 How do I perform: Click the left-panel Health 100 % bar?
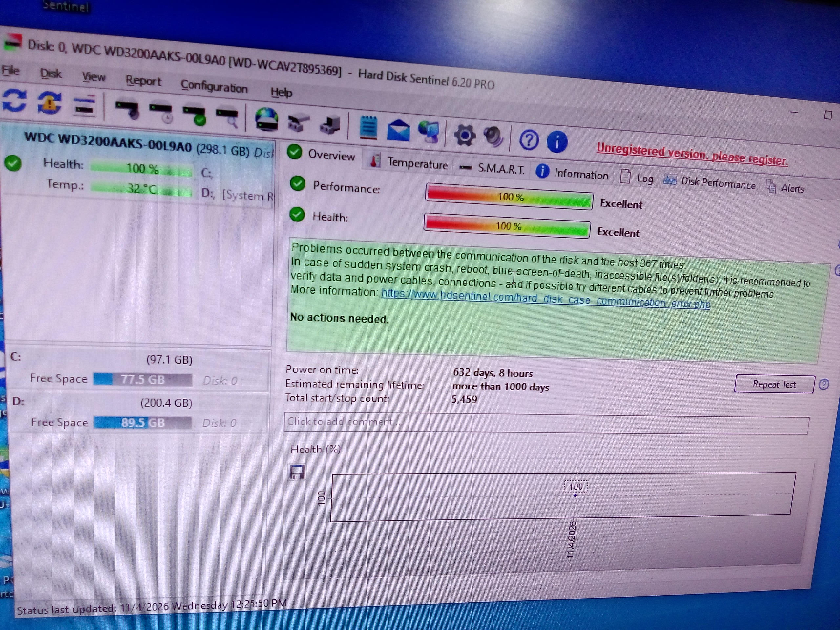[x=142, y=169]
